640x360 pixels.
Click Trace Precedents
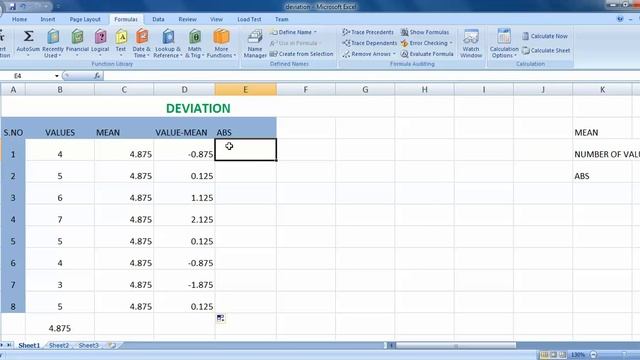pyautogui.click(x=368, y=32)
